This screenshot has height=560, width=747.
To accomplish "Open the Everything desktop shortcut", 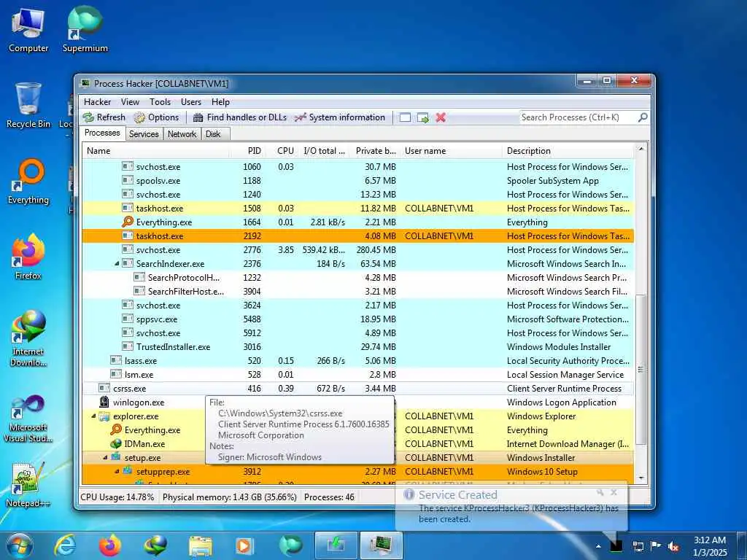I will click(28, 182).
